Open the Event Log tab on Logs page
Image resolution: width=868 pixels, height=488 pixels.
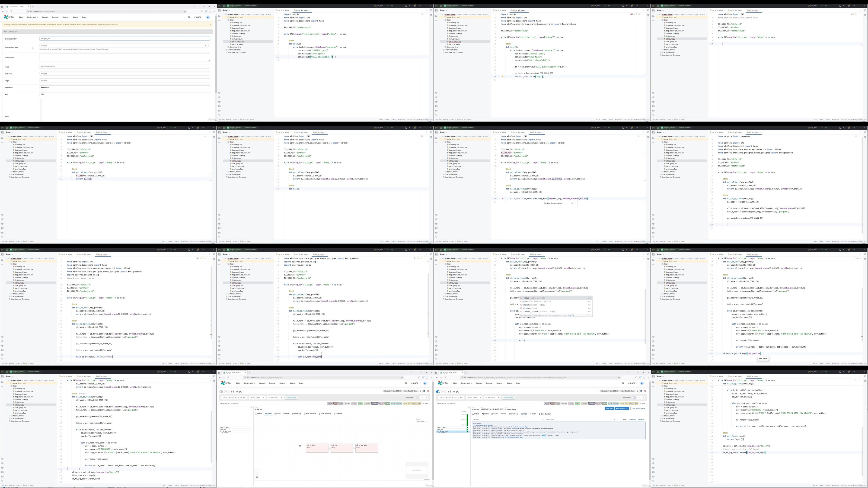[x=514, y=414]
